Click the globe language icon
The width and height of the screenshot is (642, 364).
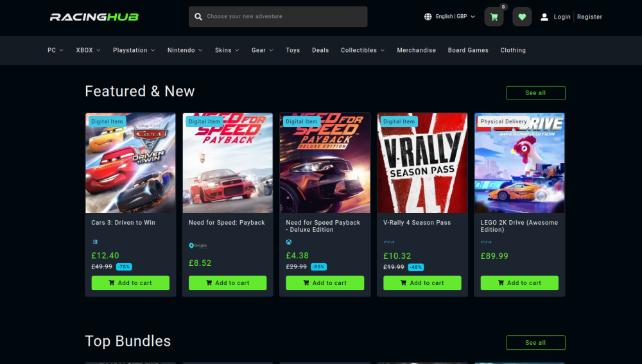click(428, 17)
